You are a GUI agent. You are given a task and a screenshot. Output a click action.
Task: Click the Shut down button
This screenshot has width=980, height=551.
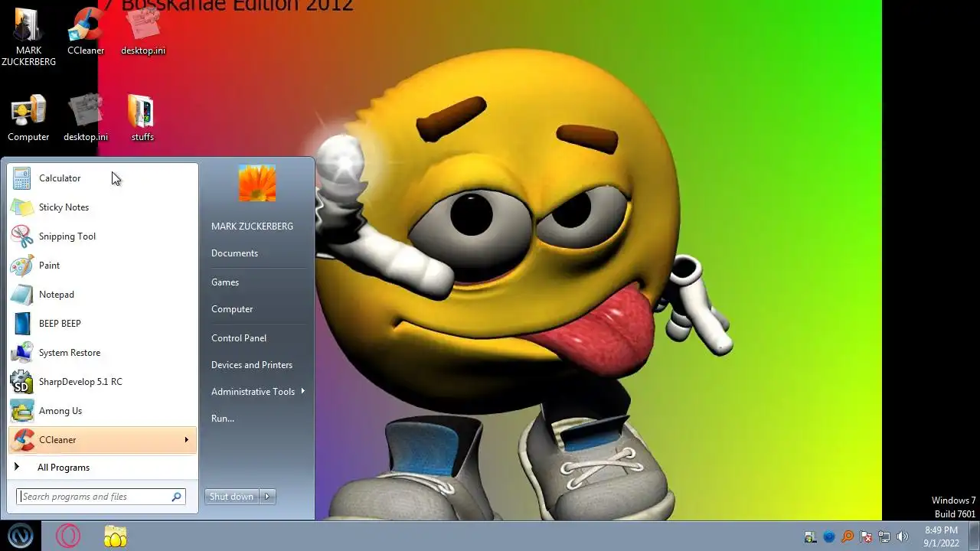click(x=232, y=497)
